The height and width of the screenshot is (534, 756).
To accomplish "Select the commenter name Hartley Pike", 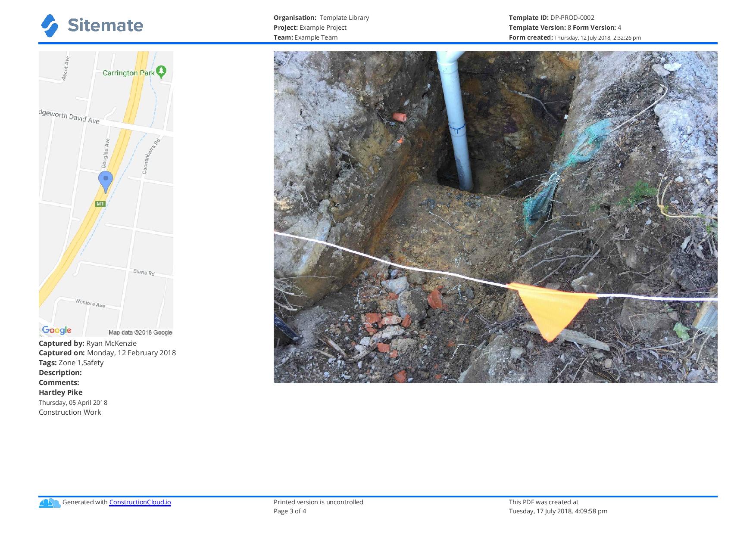I will (61, 392).
